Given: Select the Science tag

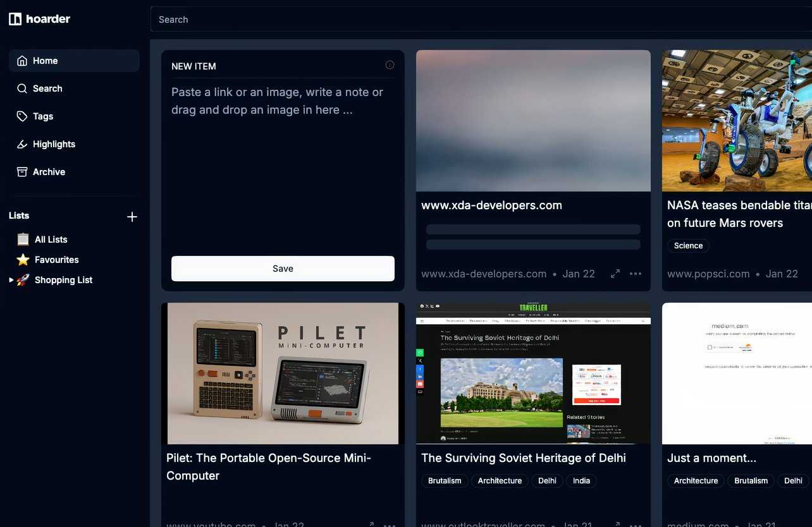Looking at the screenshot, I should point(688,246).
